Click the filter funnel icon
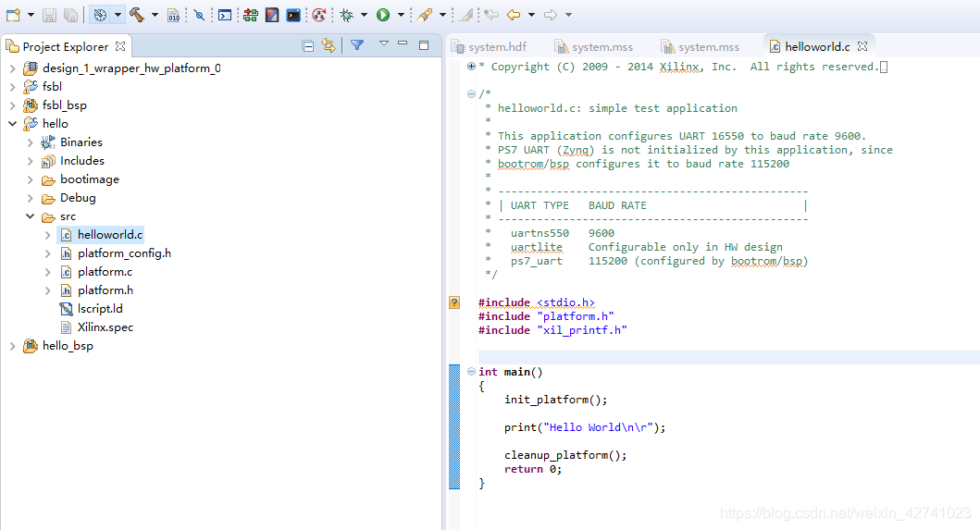This screenshot has height=530, width=980. [357, 45]
